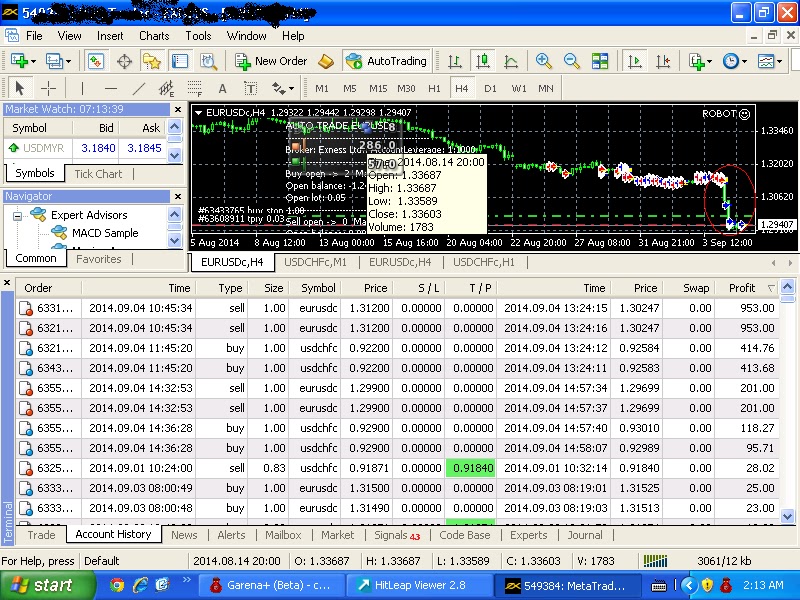Collapse the Expert Advisors tree node
The height and width of the screenshot is (600, 800).
[x=19, y=215]
